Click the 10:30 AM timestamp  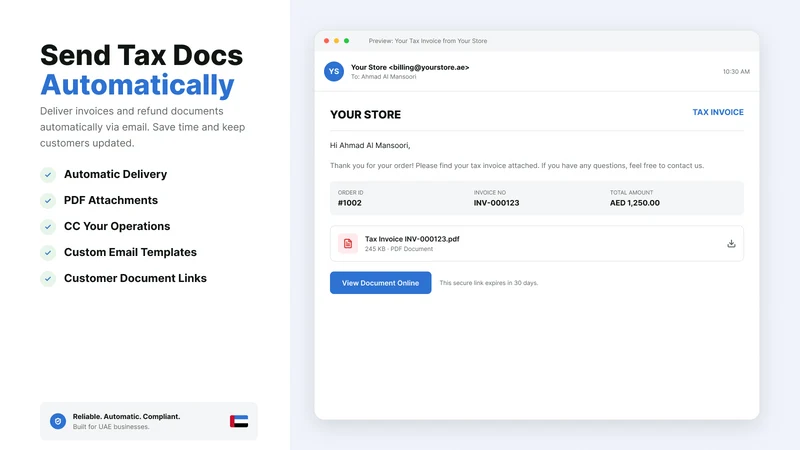click(736, 72)
